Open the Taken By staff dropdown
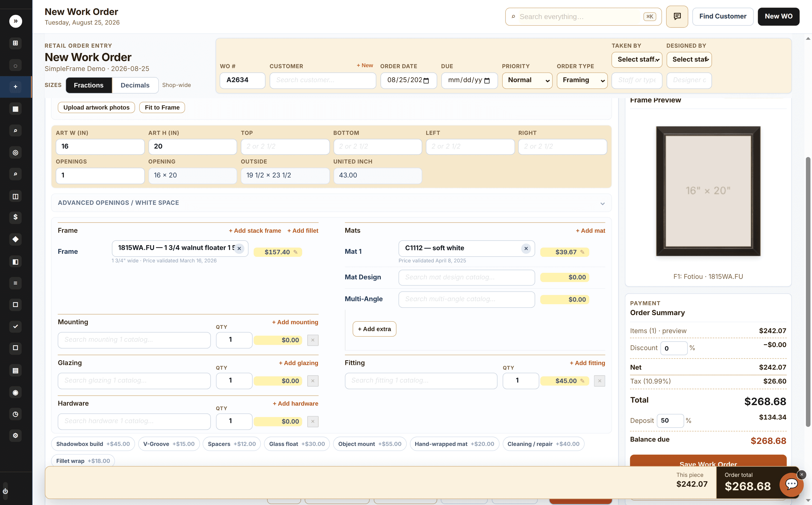Viewport: 812px width, 505px height. 637,60
